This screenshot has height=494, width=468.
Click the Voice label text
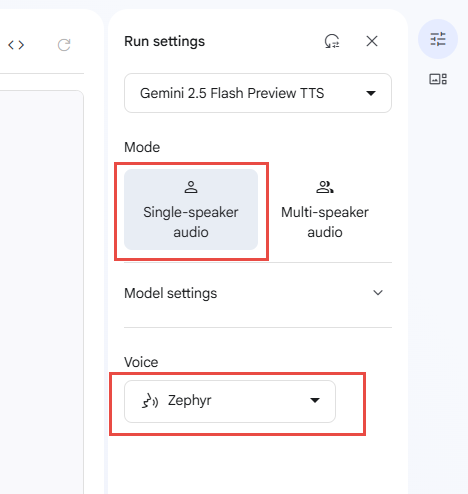[x=141, y=362]
